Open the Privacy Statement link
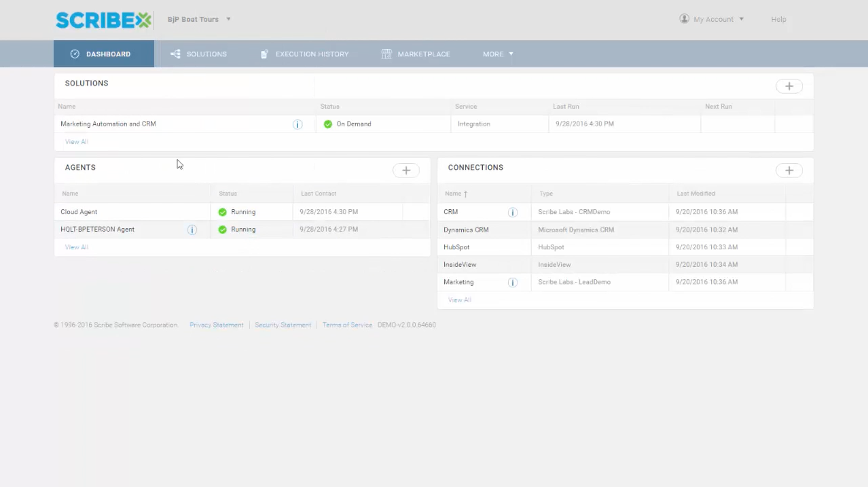 (216, 325)
